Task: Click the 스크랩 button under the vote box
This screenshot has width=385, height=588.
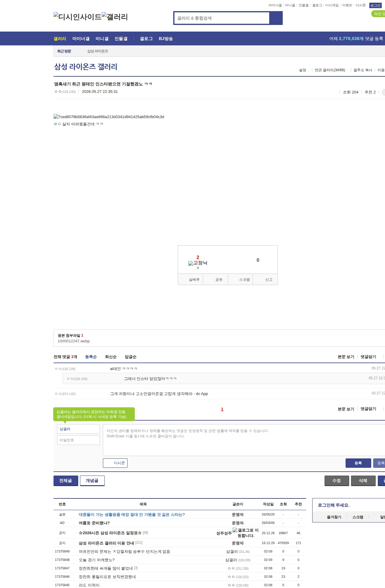Action: pyautogui.click(x=240, y=279)
